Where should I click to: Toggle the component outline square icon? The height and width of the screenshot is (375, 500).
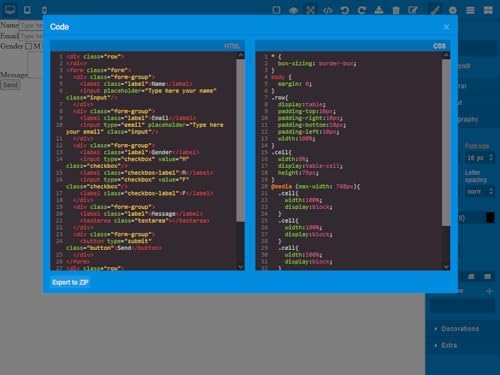pos(276,10)
